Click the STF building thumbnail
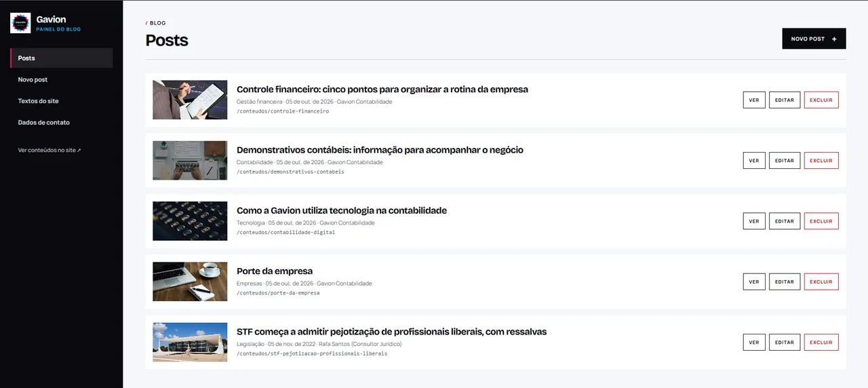This screenshot has height=388, width=868. pos(190,342)
